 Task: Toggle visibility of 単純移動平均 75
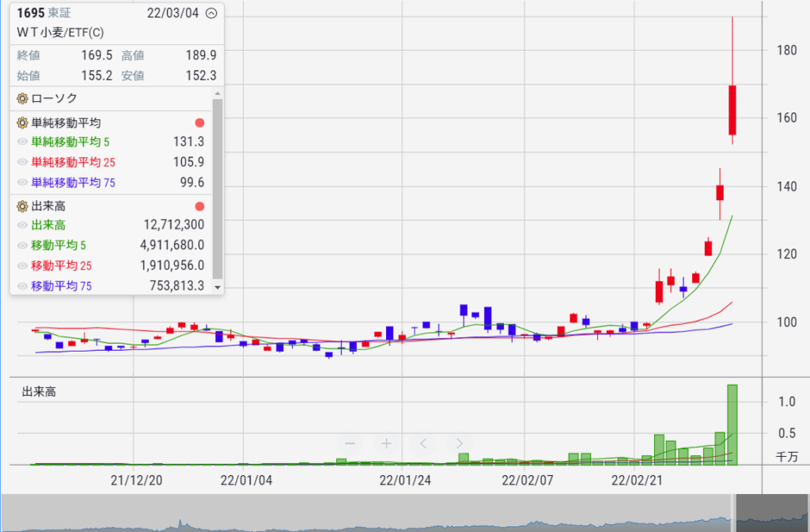coord(22,183)
